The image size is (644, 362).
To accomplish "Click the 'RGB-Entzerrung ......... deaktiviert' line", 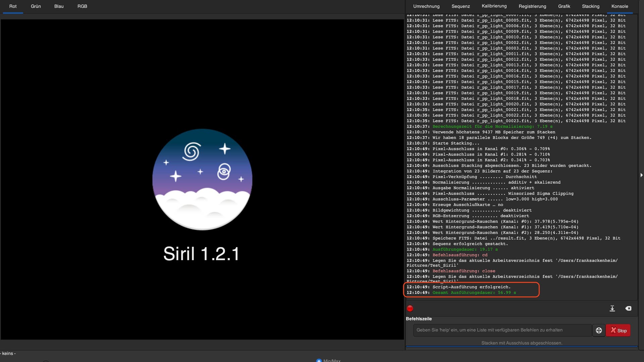I will click(x=468, y=216).
